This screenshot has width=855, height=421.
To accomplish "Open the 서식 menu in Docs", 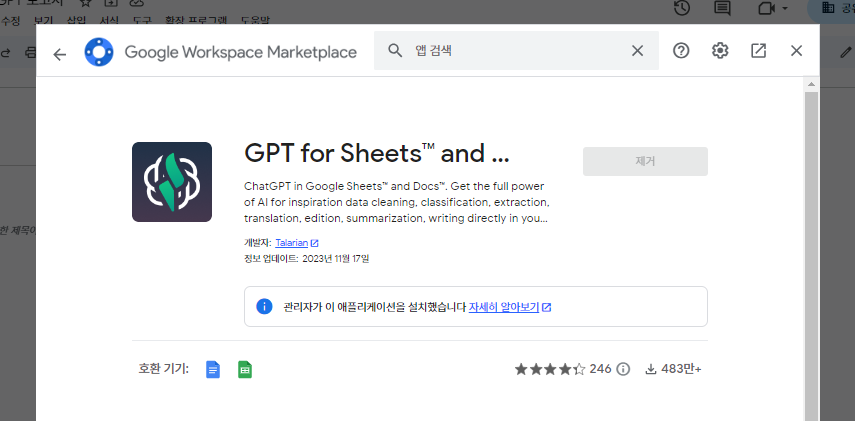I will [109, 21].
